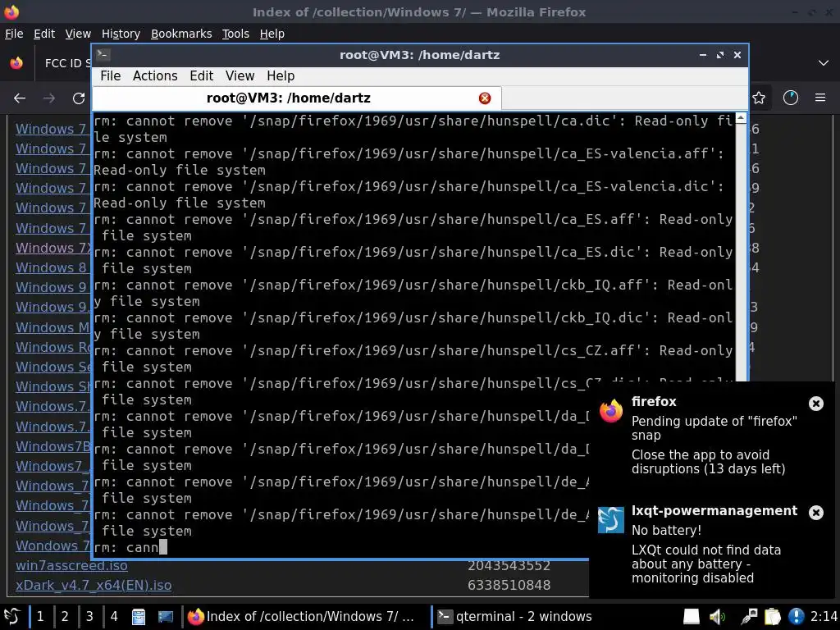Bookmark this page with the star icon
The width and height of the screenshot is (840, 630).
pos(759,98)
